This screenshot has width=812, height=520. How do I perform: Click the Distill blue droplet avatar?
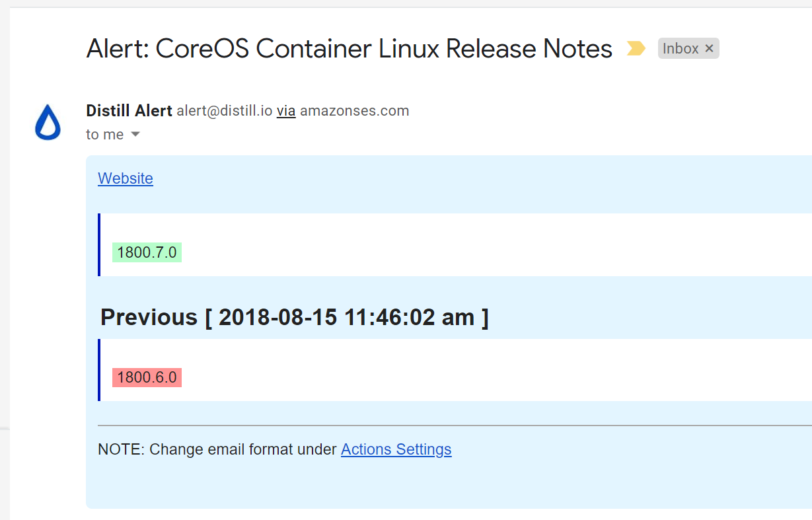[x=48, y=123]
